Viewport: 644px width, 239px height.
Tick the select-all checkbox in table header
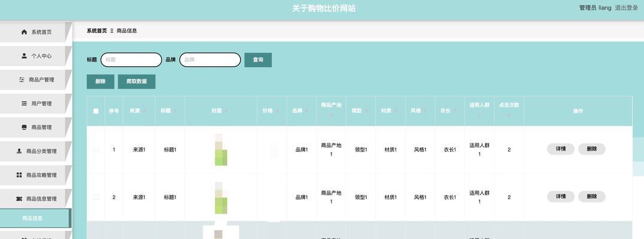(x=96, y=111)
